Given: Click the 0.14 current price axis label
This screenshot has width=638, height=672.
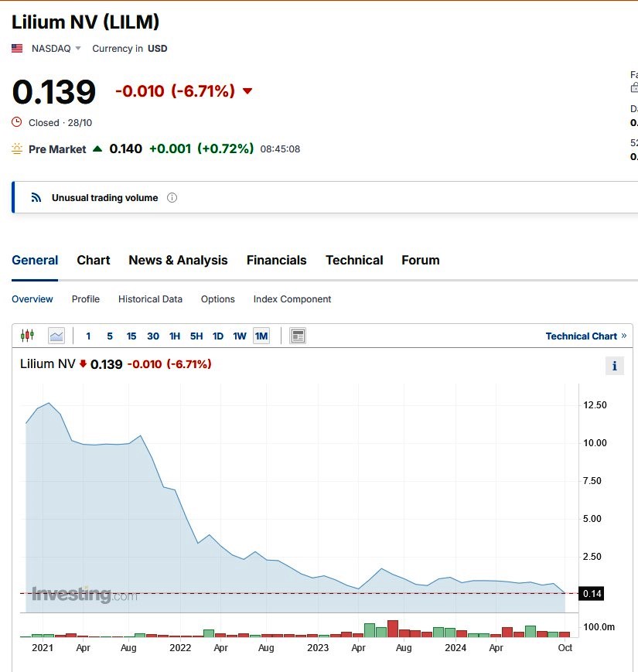Looking at the screenshot, I should pyautogui.click(x=592, y=594).
